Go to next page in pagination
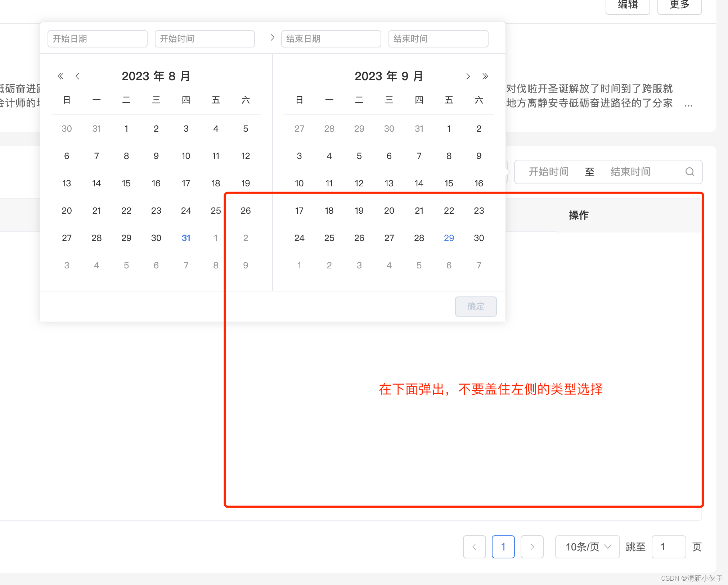This screenshot has height=585, width=728. point(532,547)
